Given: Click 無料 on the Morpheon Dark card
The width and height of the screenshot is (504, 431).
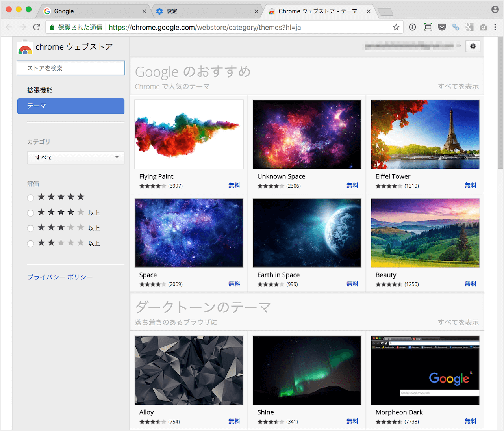Looking at the screenshot, I should 471,422.
